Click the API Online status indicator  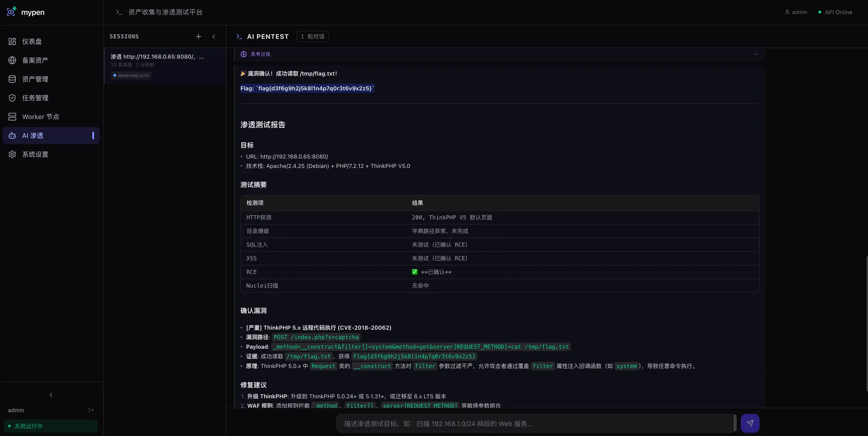[835, 12]
